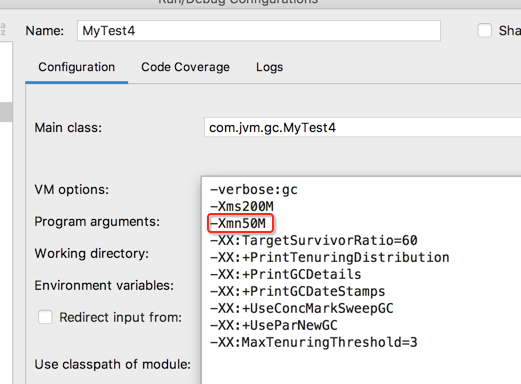Click the +UseConcMarkSweepGC option line

(301, 308)
